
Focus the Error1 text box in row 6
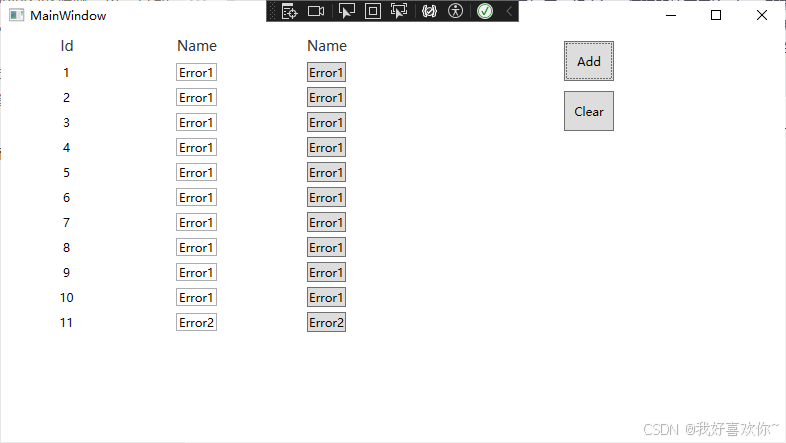click(x=196, y=198)
